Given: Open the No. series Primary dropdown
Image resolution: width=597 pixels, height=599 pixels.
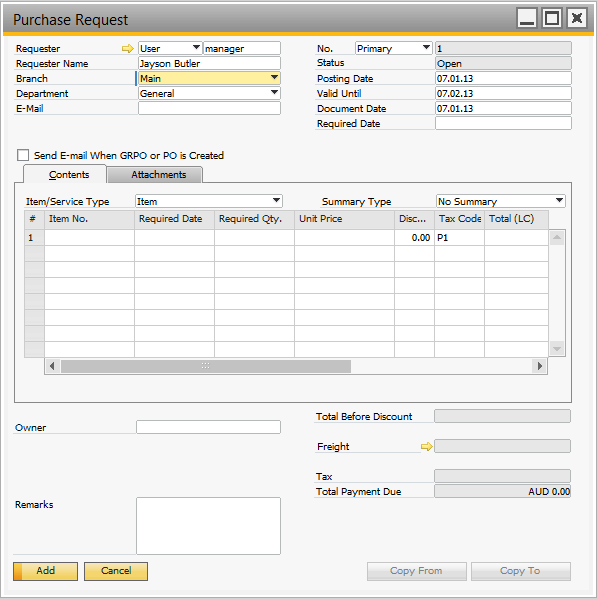Looking at the screenshot, I should (426, 48).
